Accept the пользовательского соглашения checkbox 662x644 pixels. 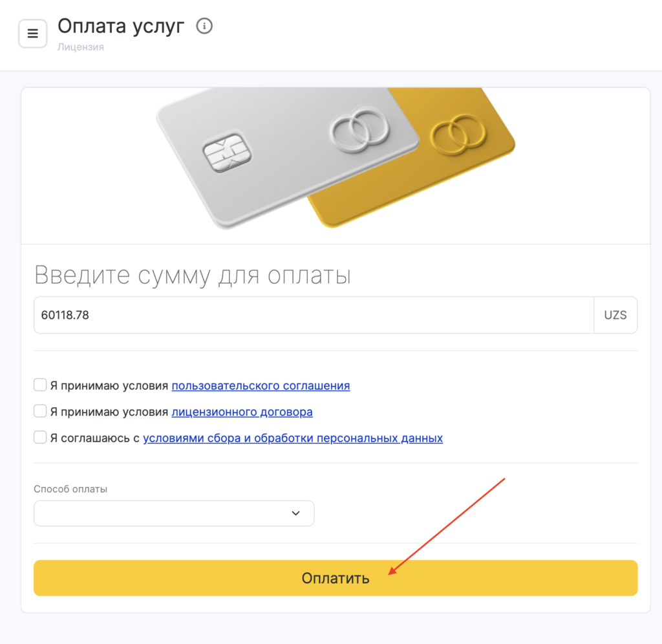[x=40, y=385]
